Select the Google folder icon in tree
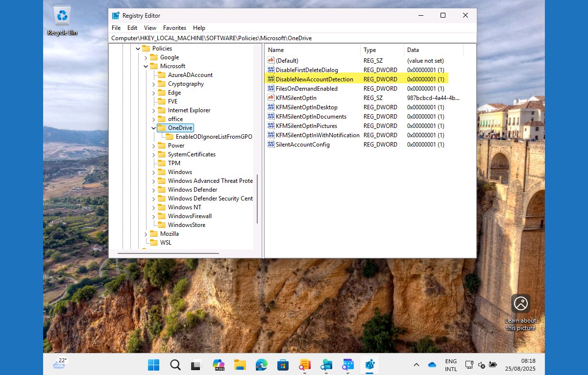588x375 pixels. (153, 57)
